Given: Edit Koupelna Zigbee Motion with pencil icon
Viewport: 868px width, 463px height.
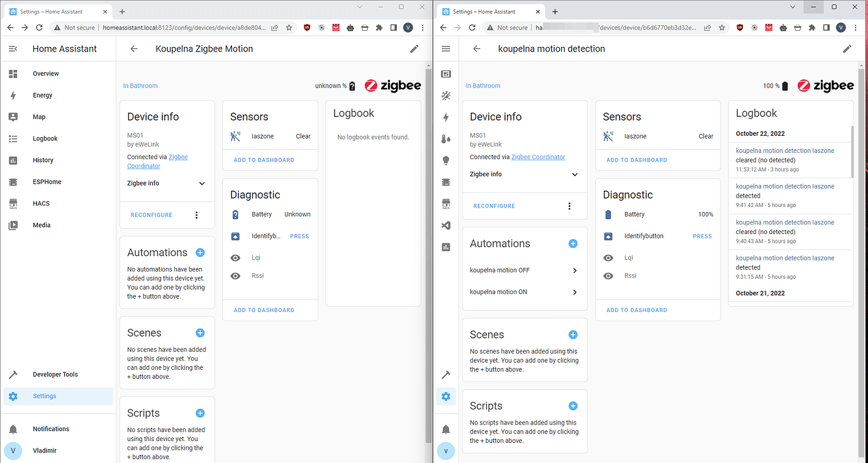Looking at the screenshot, I should click(x=414, y=48).
